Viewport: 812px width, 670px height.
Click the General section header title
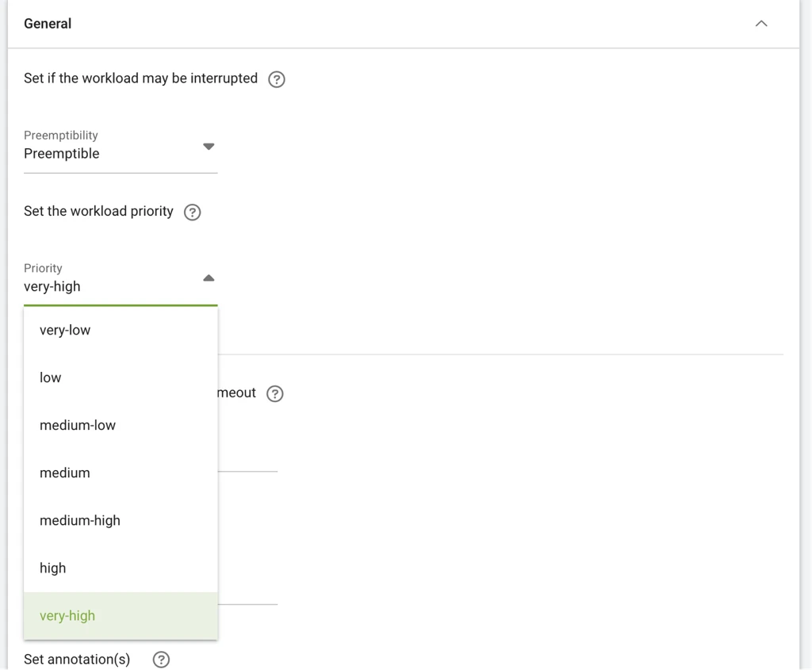click(x=48, y=24)
